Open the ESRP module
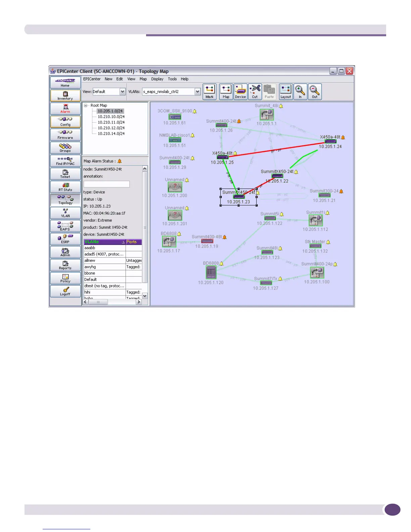The height and width of the screenshot is (532, 411). pos(65,239)
